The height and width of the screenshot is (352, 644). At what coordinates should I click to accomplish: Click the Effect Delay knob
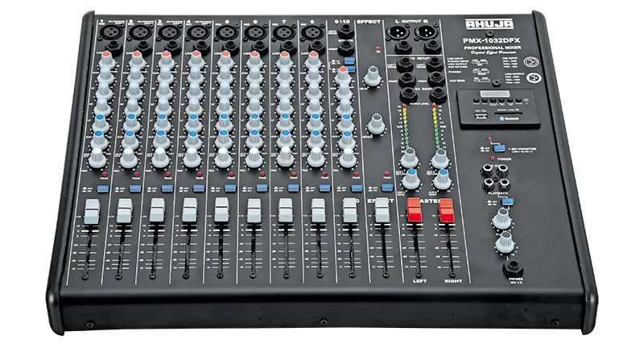pos(373,76)
